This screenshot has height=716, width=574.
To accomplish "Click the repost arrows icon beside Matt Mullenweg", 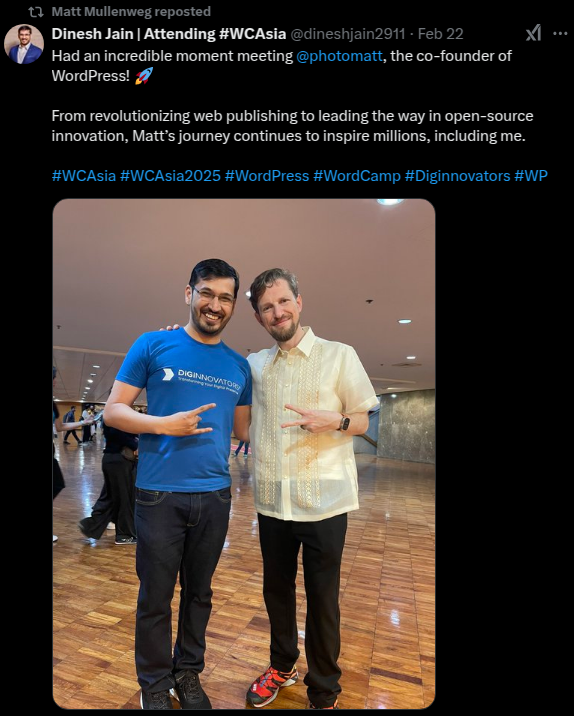I will (36, 11).
